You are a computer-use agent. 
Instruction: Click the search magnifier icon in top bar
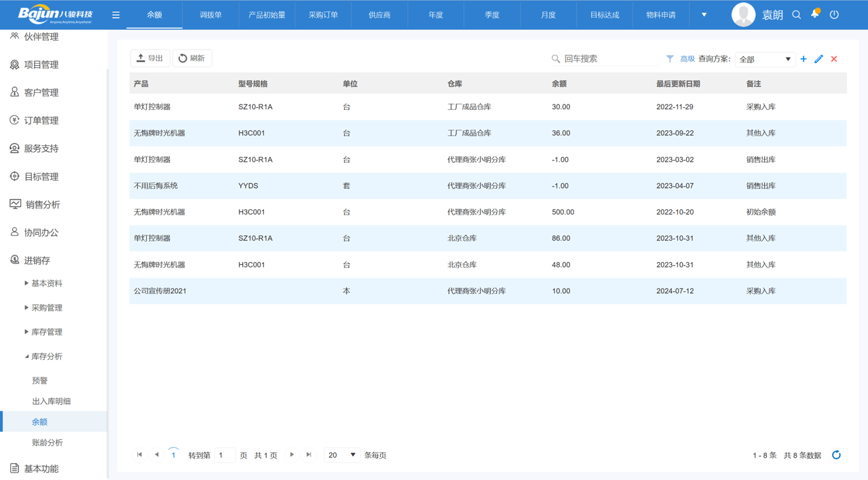coord(796,14)
